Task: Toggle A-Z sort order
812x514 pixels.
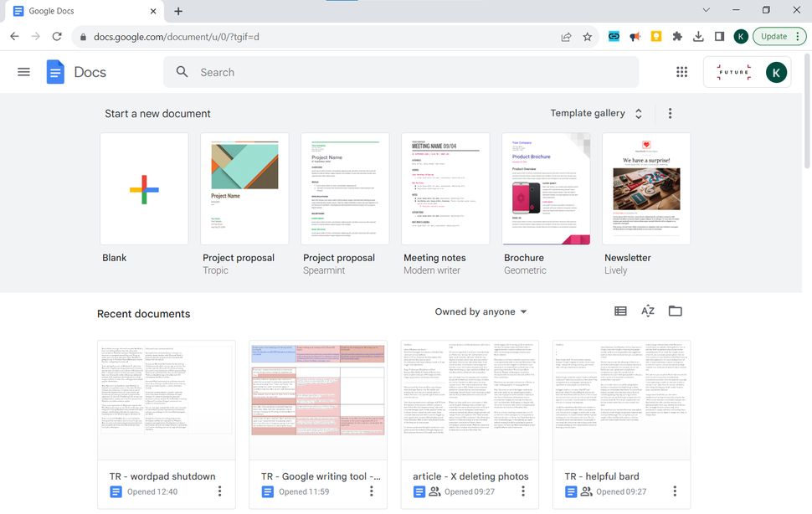Action: tap(648, 311)
